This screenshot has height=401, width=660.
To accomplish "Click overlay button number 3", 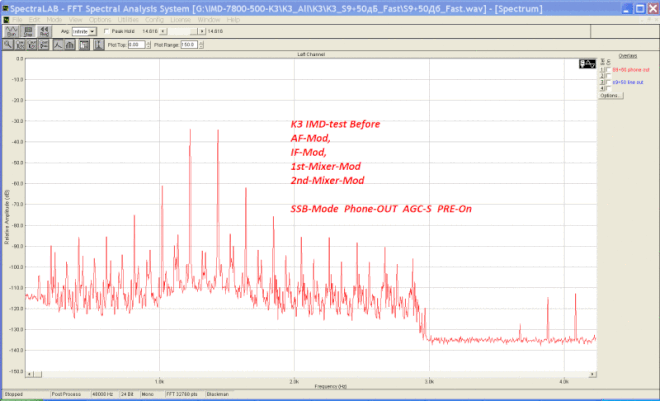I will coord(602,82).
